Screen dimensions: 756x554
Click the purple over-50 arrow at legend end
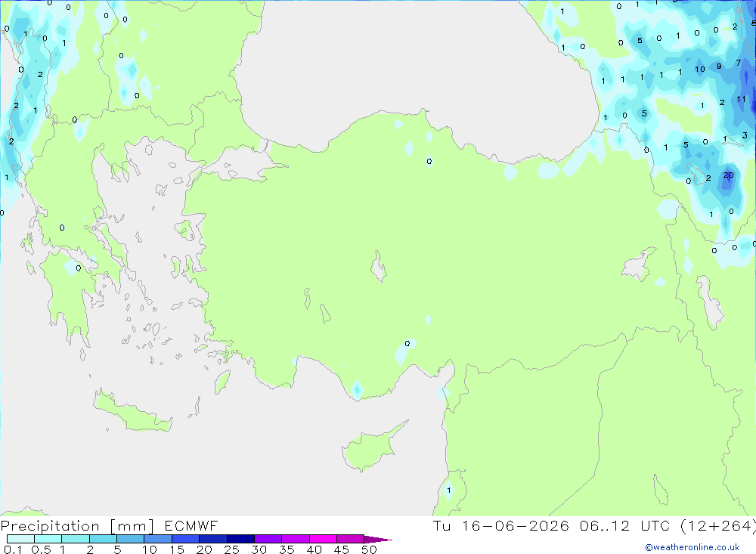click(x=377, y=540)
